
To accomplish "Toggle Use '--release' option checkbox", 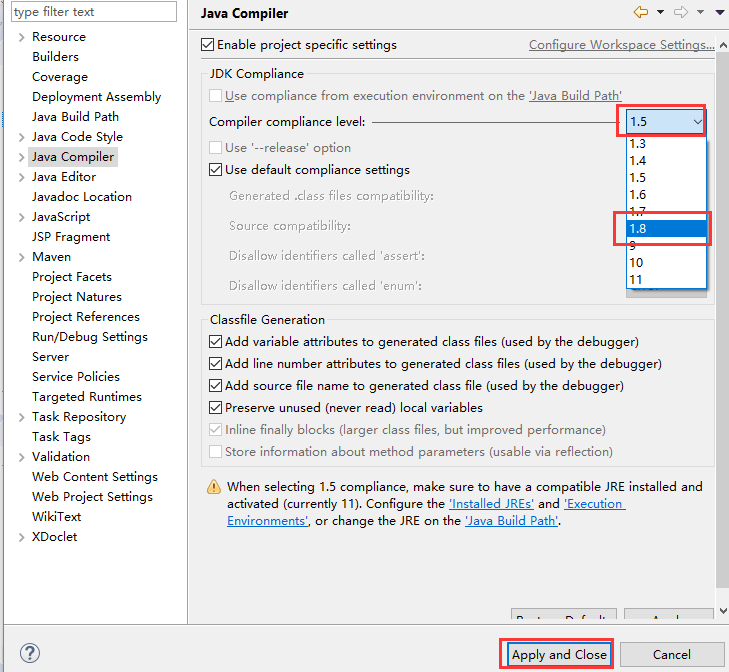I will coord(215,147).
